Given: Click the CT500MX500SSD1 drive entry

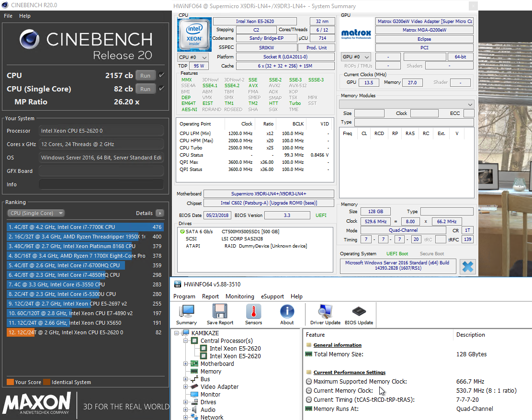Looking at the screenshot, I should (x=250, y=231).
